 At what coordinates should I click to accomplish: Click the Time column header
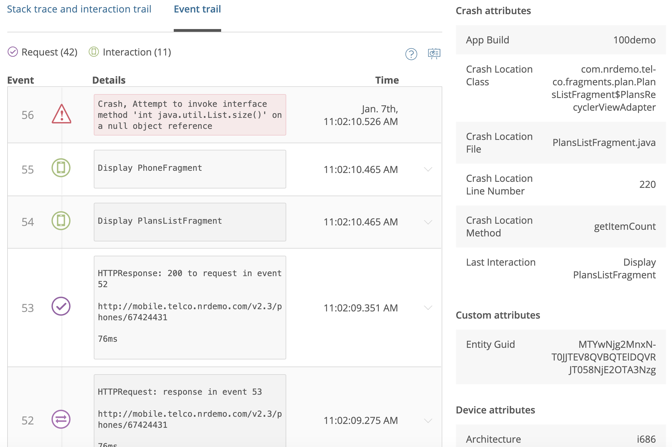click(x=387, y=80)
